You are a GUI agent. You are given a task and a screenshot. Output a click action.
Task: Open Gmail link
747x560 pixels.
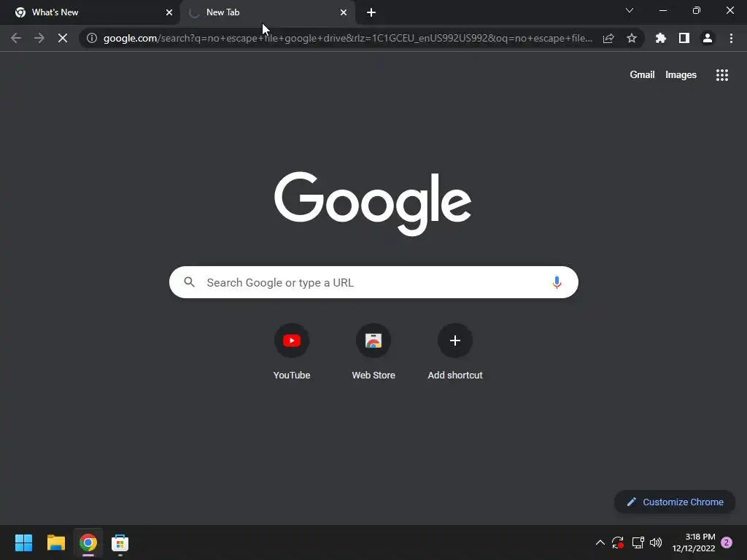[x=642, y=75]
